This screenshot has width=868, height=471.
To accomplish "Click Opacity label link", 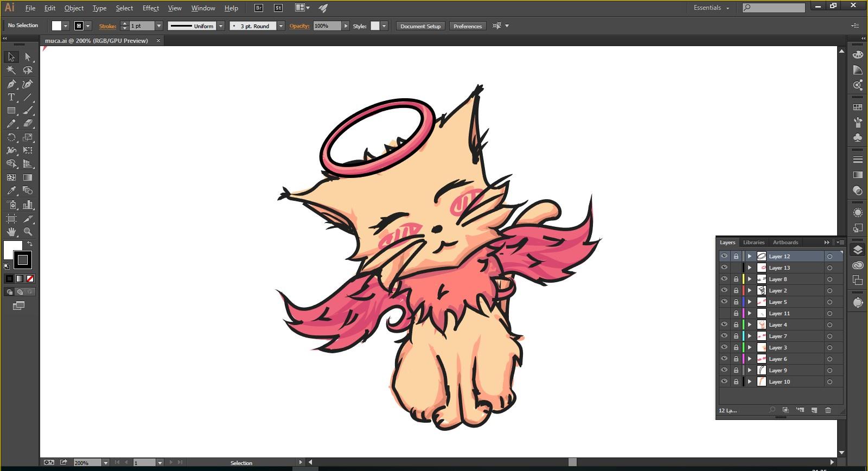I will 299,26.
